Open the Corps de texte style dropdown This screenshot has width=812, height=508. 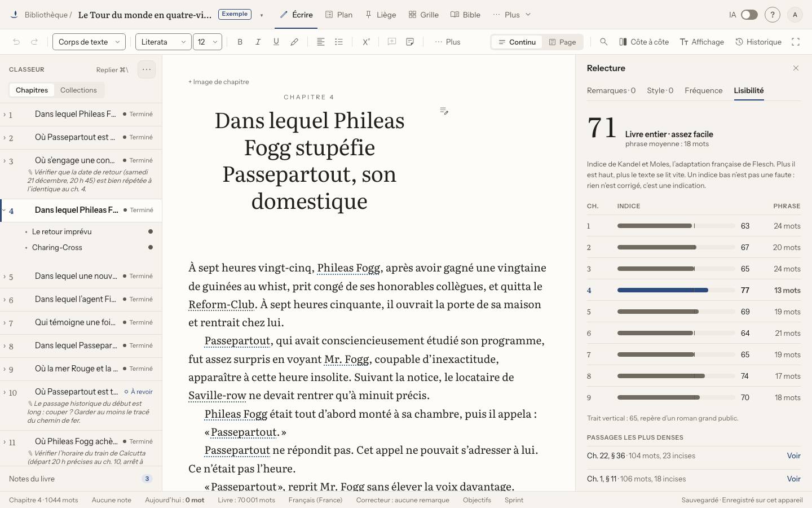tap(89, 42)
